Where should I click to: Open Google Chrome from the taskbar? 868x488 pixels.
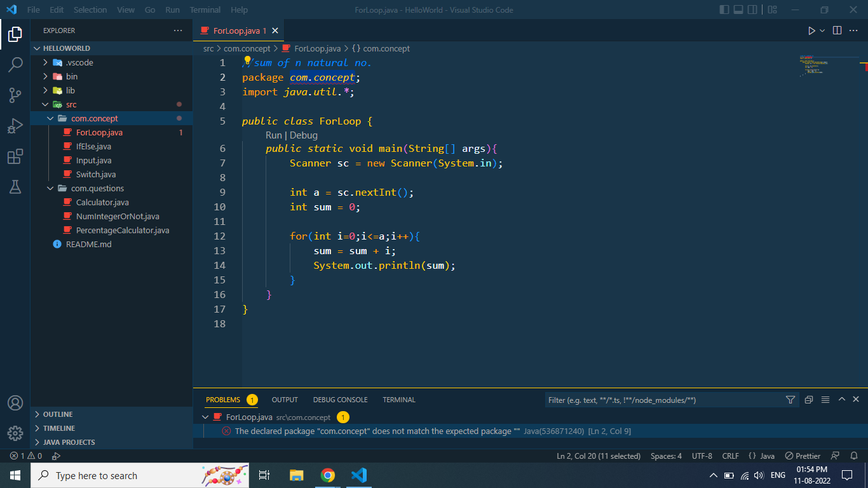tap(328, 475)
